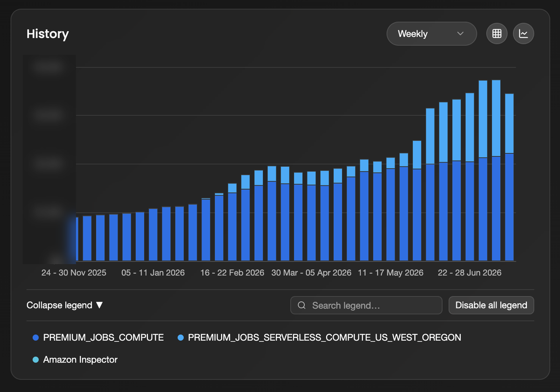Toggle PREMIUM_JOBS_COMPUTE legend series

pos(104,337)
